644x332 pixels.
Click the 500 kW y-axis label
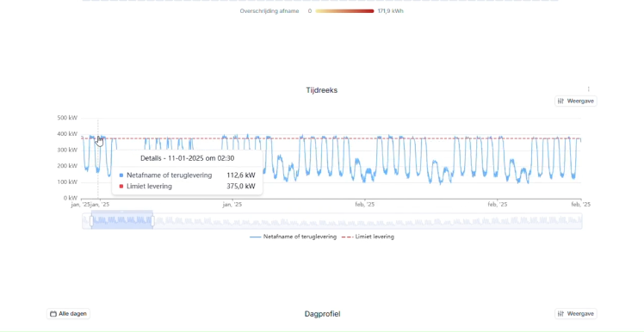click(67, 118)
